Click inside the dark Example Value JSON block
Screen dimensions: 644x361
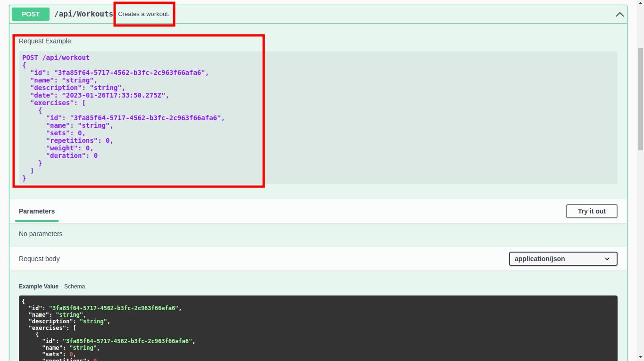[x=330, y=330]
